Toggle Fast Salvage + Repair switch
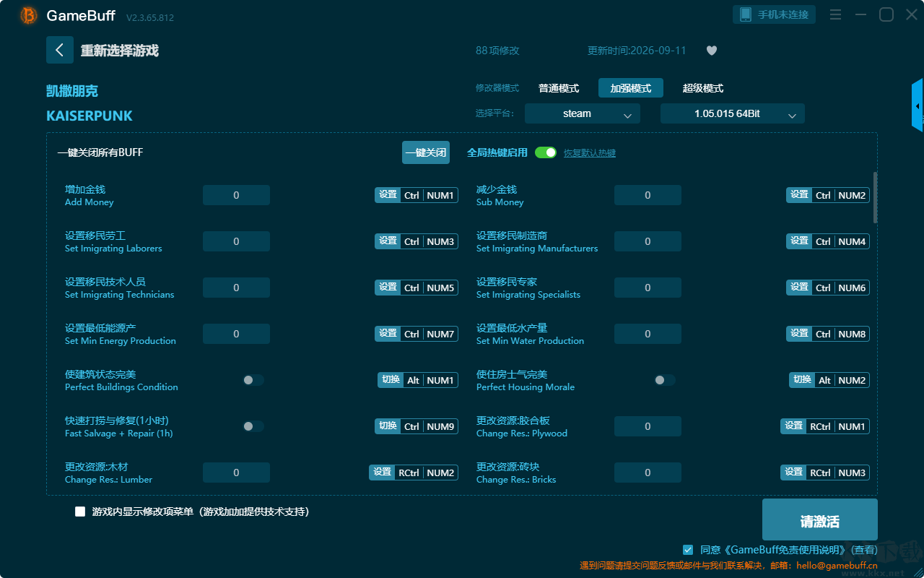 pyautogui.click(x=253, y=426)
